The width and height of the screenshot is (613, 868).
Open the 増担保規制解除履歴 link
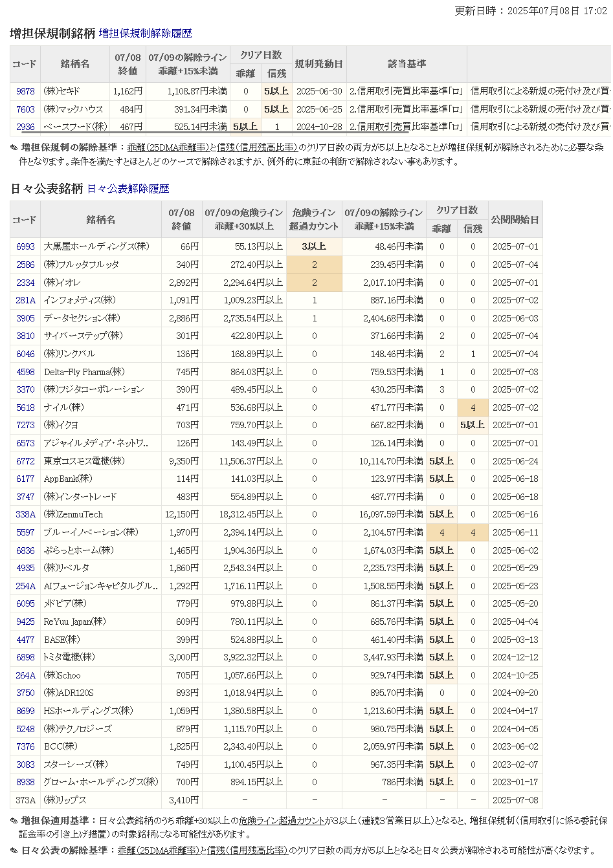(146, 34)
